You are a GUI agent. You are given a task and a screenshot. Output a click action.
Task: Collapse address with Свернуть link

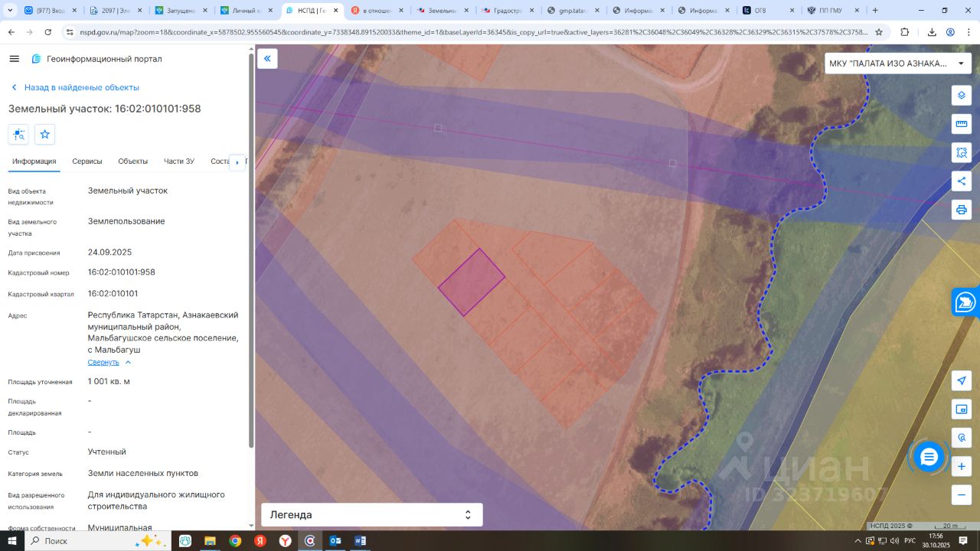coord(109,362)
